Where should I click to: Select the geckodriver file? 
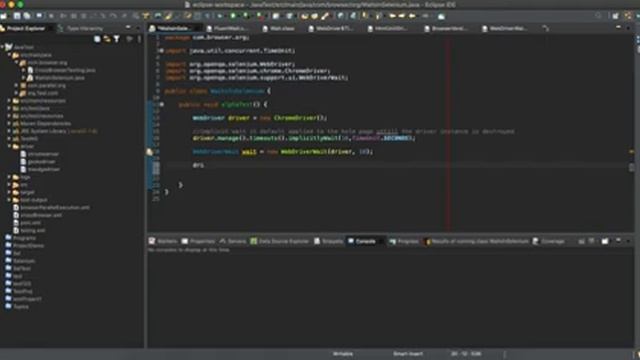[x=38, y=162]
